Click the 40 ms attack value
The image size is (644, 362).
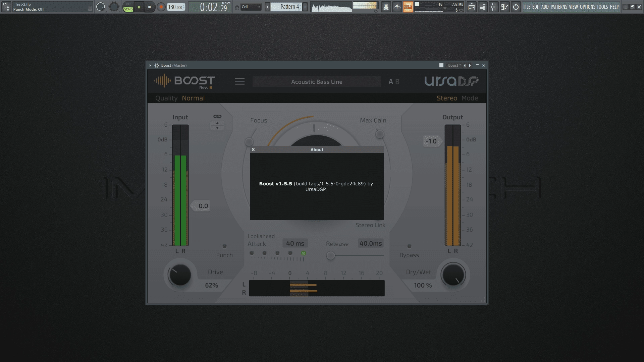pos(295,243)
